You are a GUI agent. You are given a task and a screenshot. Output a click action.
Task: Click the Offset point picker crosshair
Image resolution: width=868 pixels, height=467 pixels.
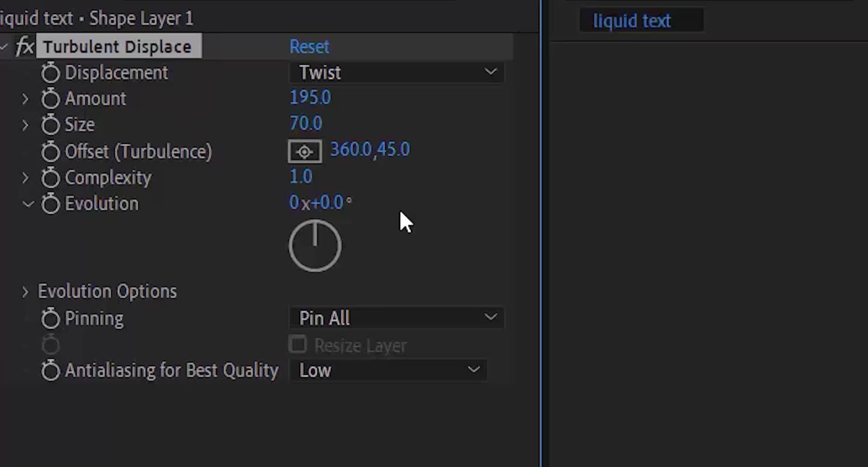305,152
